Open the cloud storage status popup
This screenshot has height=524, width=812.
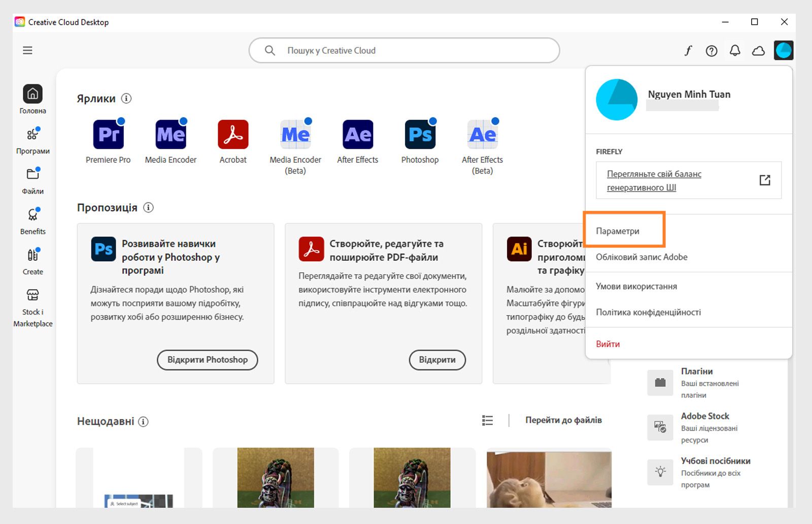[758, 51]
